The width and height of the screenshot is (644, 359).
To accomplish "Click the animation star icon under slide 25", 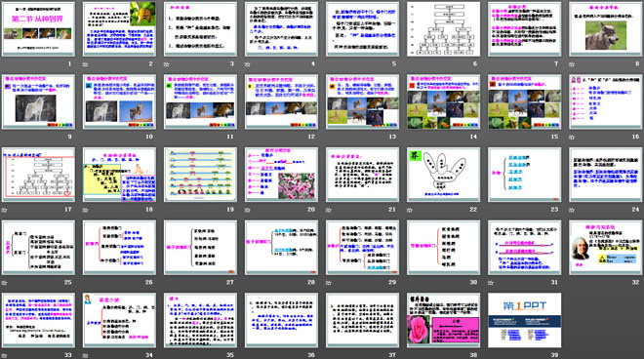I will [x=5, y=283].
